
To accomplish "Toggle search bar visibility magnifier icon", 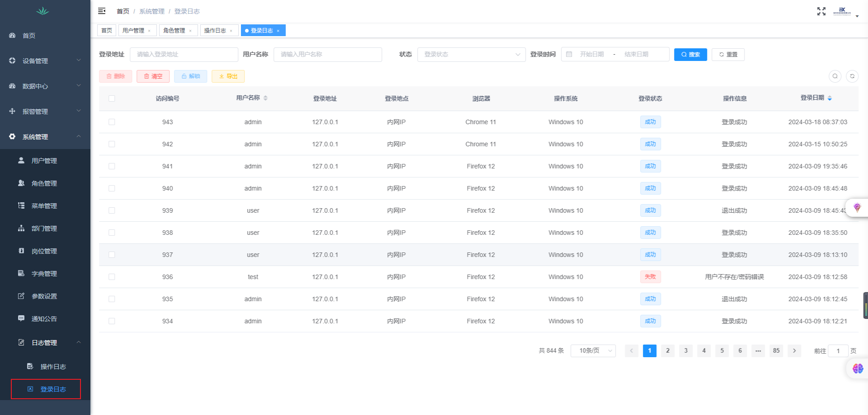I will 835,76.
